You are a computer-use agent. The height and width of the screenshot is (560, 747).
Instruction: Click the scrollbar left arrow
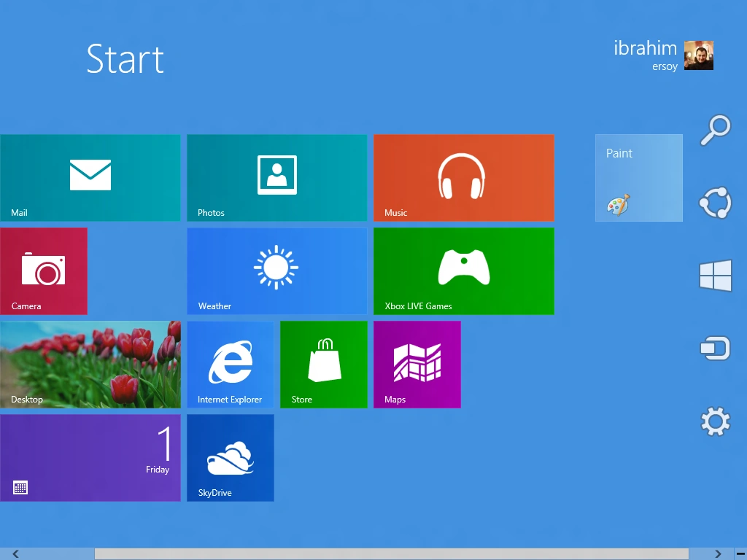16,554
